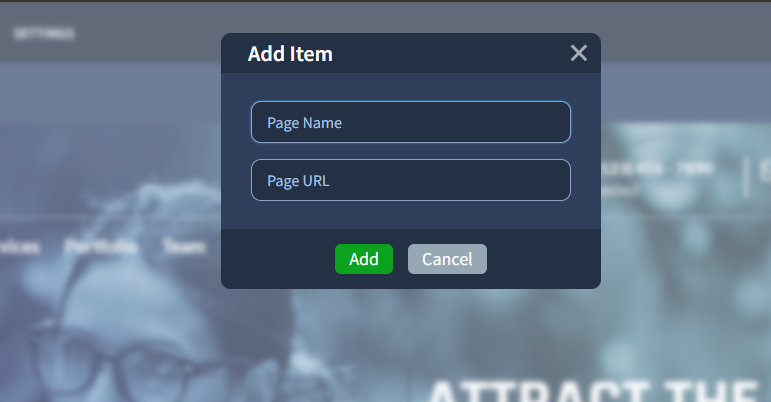
Task: Click the partially visible Services navigation link
Action: (19, 246)
